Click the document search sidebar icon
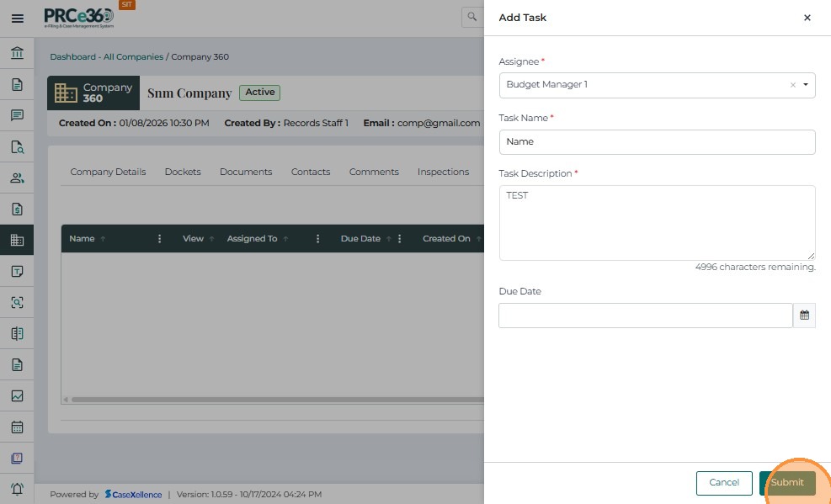This screenshot has height=504, width=831. [x=17, y=146]
